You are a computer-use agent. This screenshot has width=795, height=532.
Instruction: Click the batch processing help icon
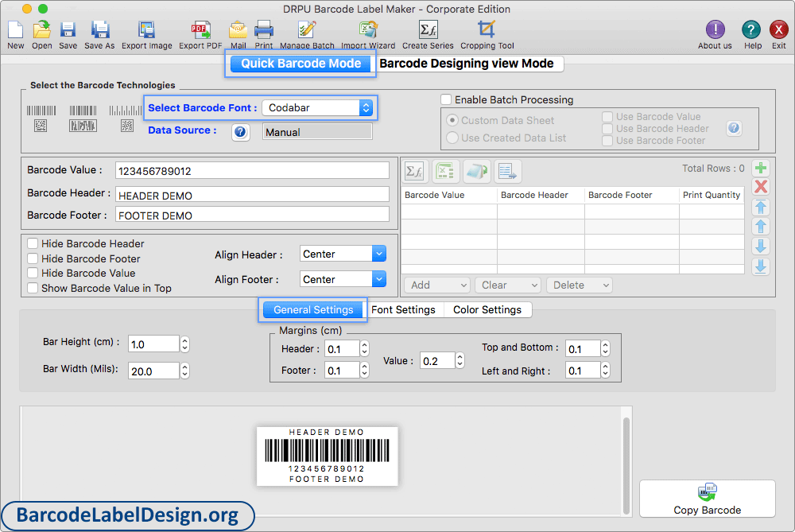tap(734, 128)
